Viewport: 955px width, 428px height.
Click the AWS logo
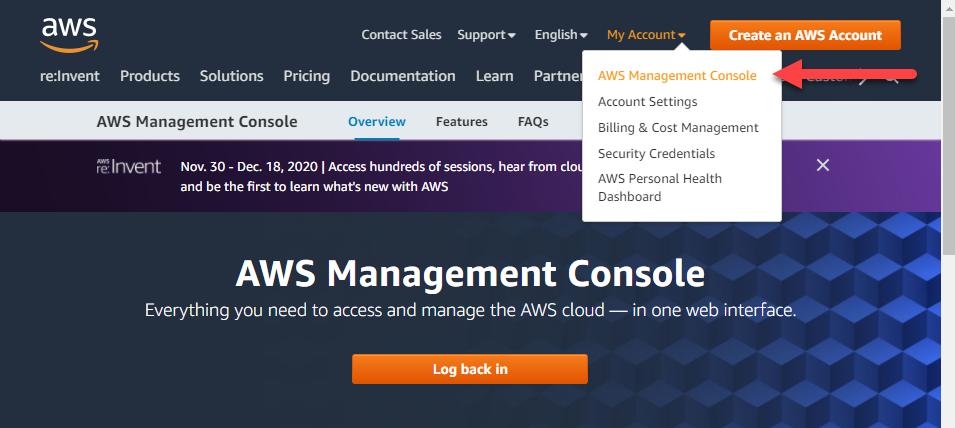(x=68, y=35)
